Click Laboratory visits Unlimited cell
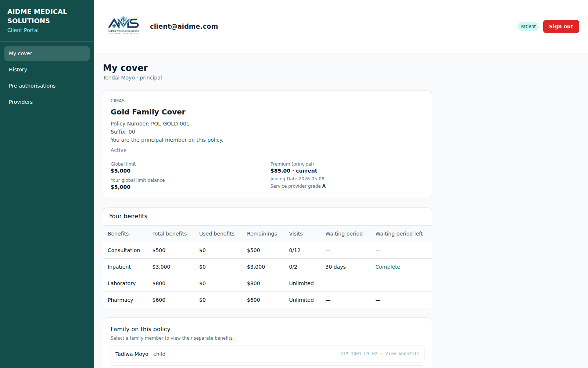 (301, 283)
